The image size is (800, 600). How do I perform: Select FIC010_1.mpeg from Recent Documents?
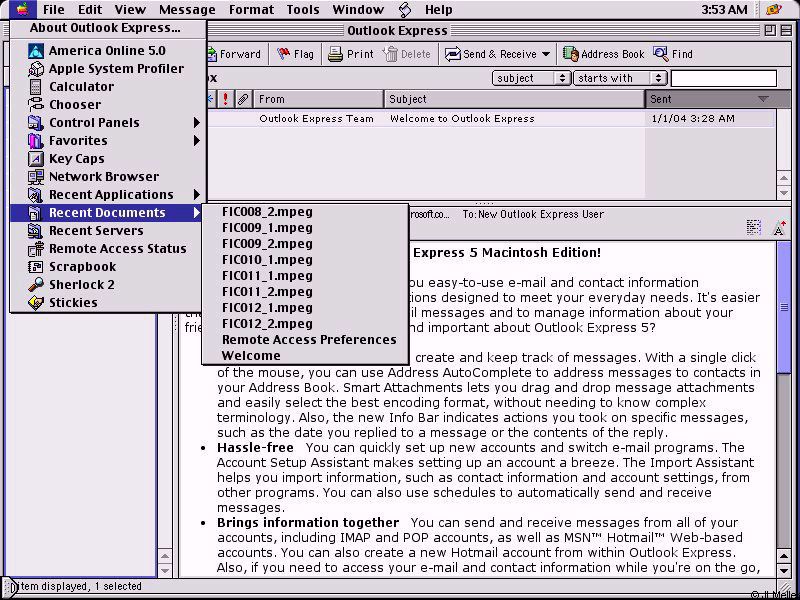pos(267,260)
